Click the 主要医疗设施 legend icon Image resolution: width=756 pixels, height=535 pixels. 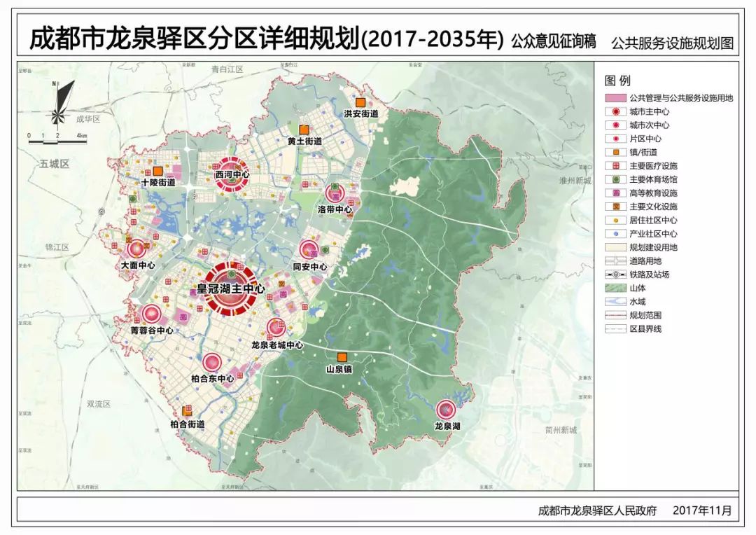[614, 166]
